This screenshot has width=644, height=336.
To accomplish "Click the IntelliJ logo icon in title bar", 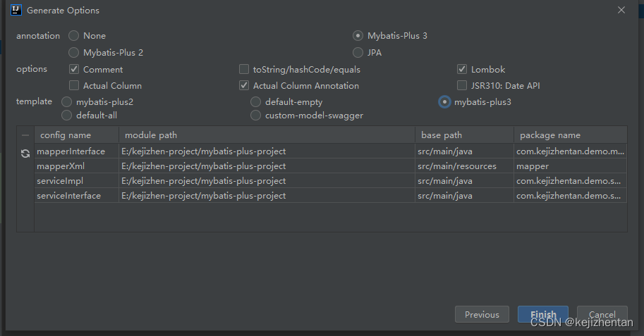I will point(16,10).
